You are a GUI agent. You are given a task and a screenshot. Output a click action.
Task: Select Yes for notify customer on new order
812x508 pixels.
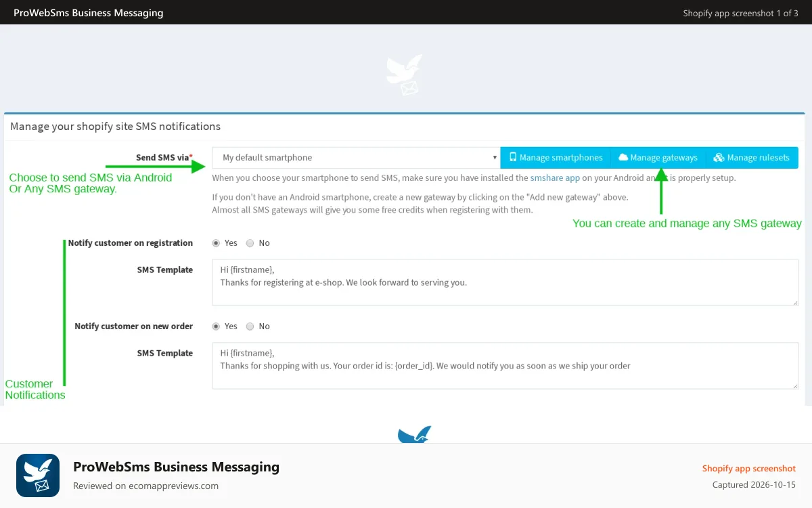pyautogui.click(x=217, y=326)
